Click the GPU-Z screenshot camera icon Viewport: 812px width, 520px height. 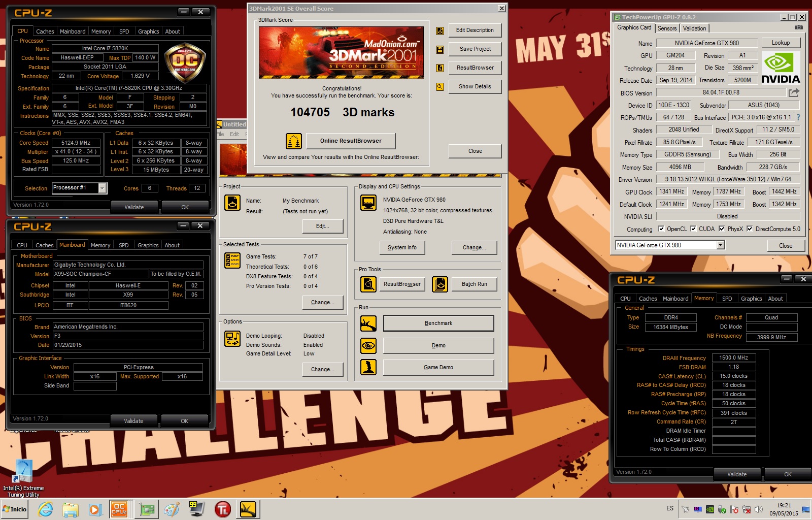(x=798, y=27)
